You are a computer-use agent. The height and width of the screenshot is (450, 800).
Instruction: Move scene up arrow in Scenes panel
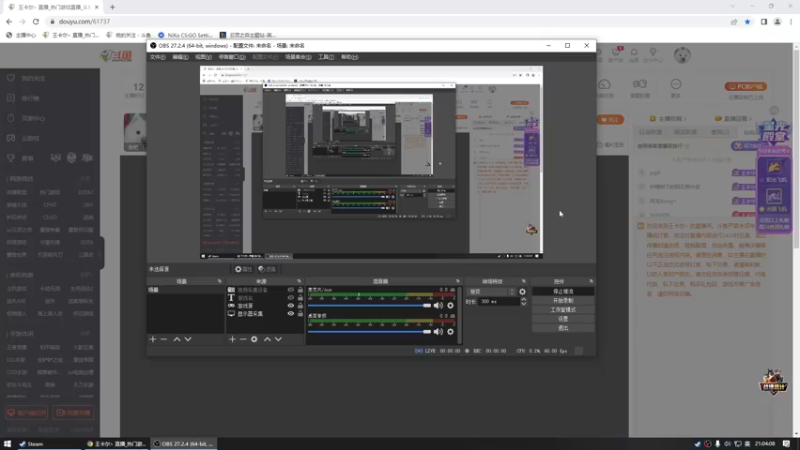(x=177, y=339)
